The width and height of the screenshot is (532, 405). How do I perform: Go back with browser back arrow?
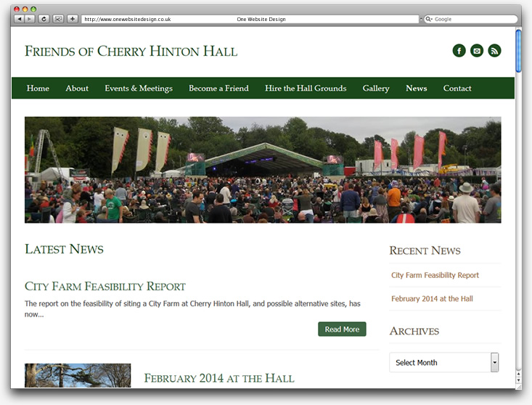20,19
